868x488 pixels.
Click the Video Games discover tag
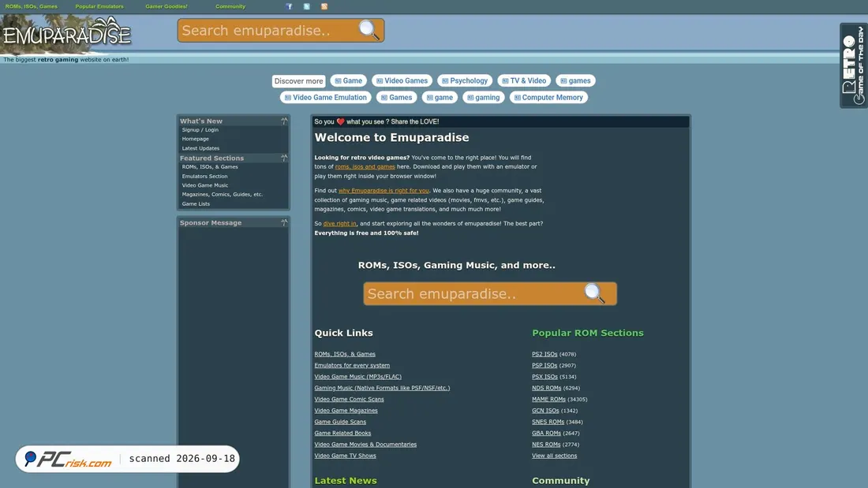click(402, 80)
